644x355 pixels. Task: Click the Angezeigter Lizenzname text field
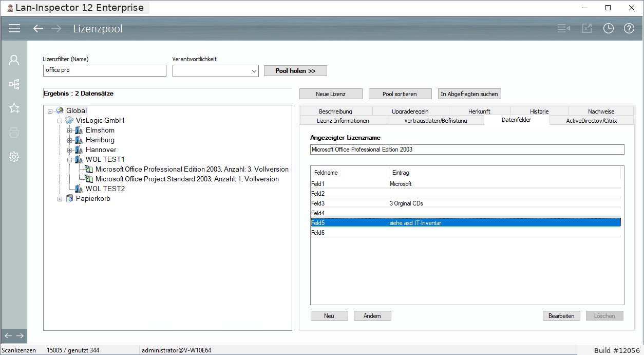[467, 150]
